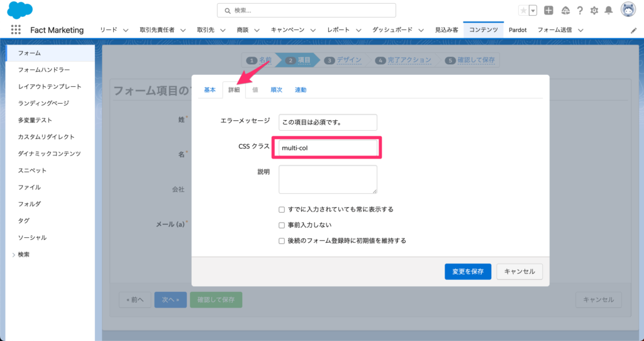Click the wizard キャンセル button at bottom right

(599, 300)
